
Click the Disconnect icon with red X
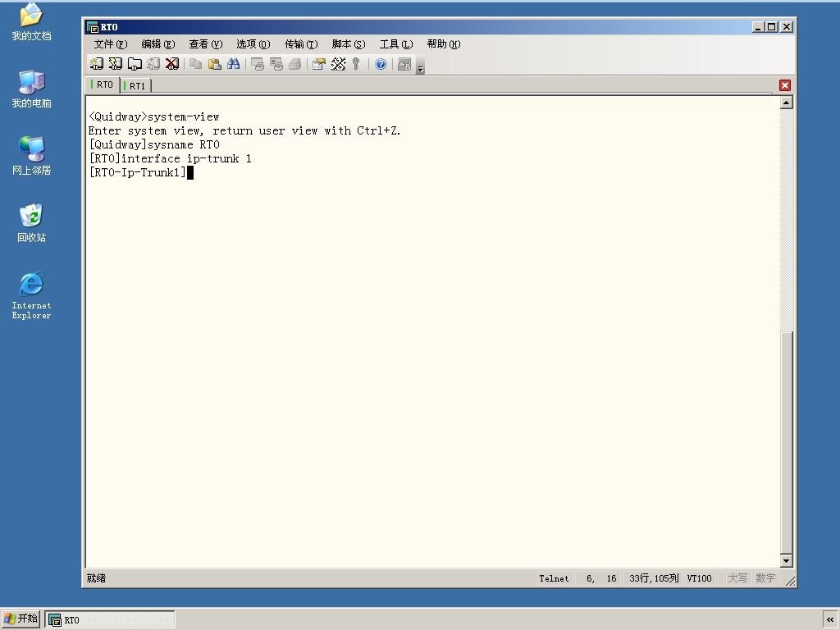tap(172, 64)
